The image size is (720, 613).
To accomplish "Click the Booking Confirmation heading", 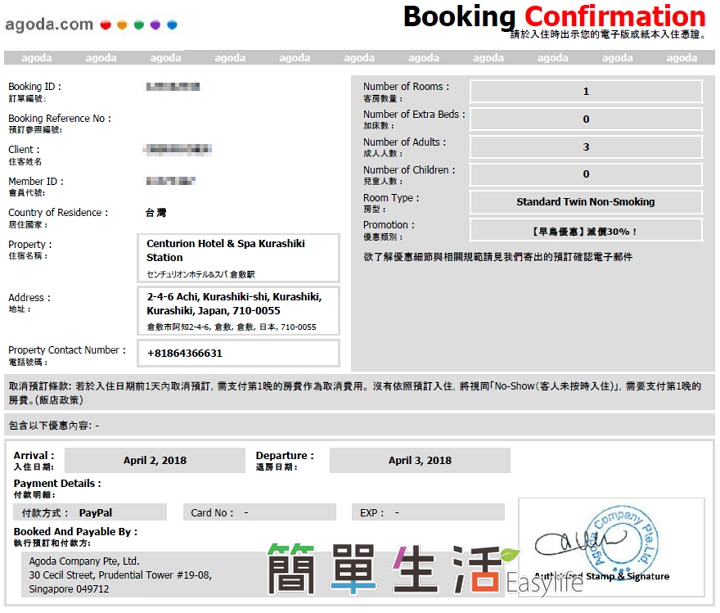I will pos(554,17).
